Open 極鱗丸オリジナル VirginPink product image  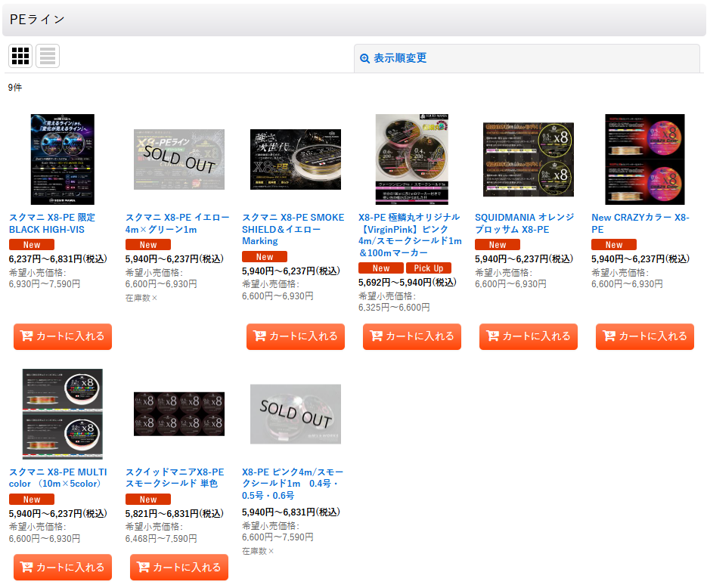(412, 159)
